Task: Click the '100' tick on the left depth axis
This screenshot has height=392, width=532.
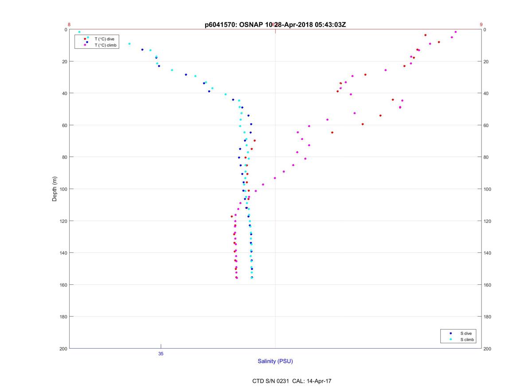Action: point(63,189)
